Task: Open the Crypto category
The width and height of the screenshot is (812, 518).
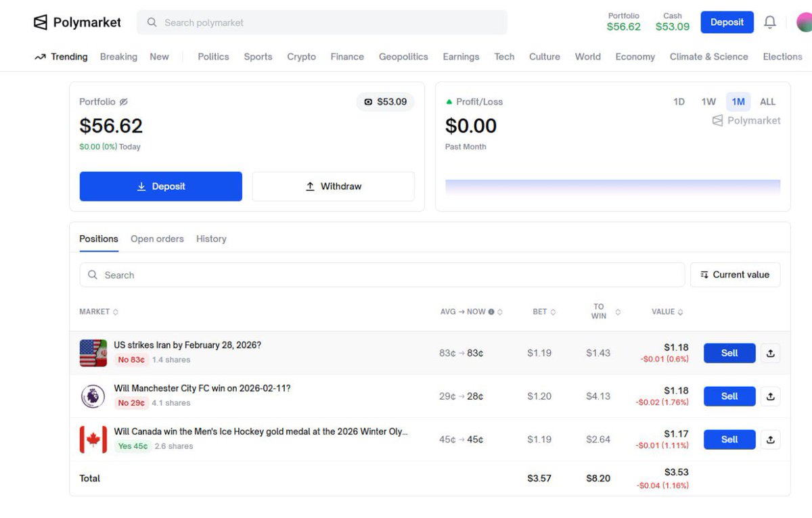Action: 301,57
